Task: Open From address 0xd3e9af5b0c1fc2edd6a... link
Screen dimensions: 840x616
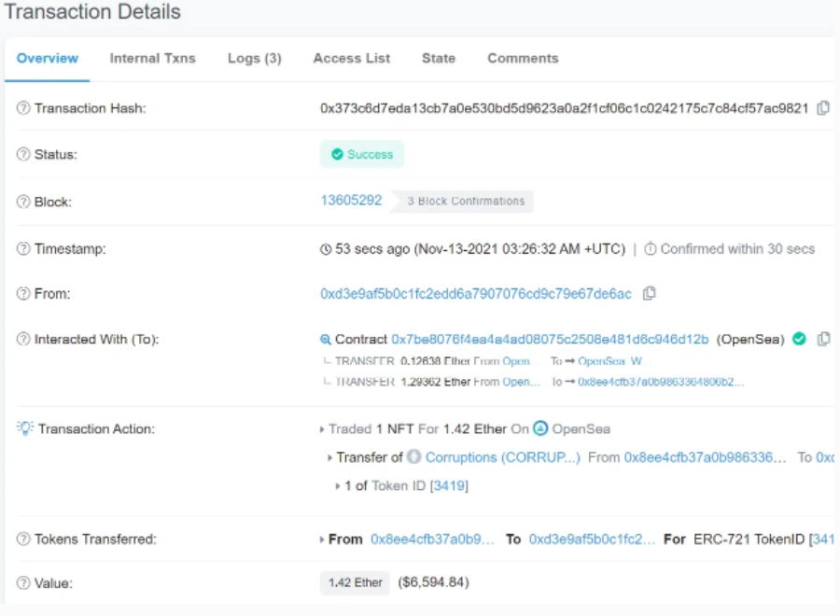Action: click(x=476, y=294)
